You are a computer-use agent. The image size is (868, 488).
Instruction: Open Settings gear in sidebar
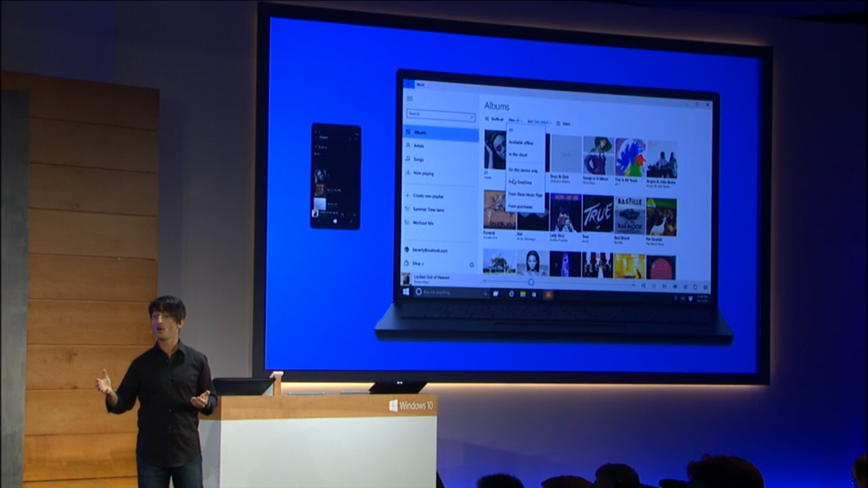click(471, 265)
